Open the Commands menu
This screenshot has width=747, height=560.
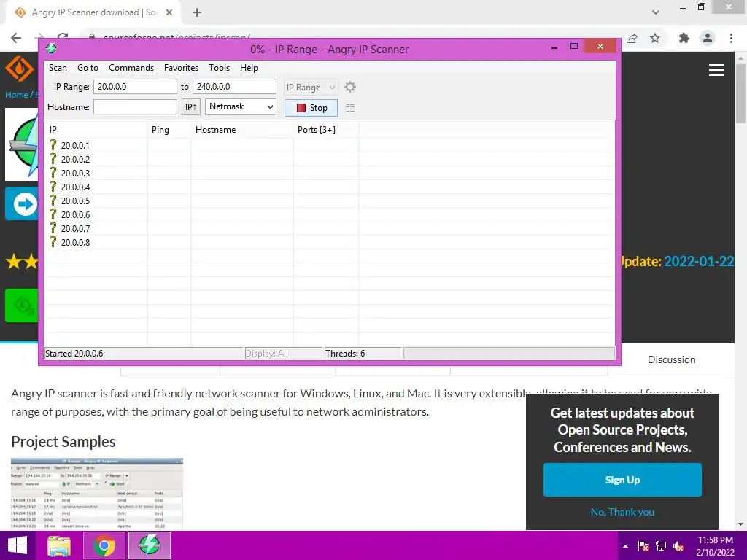(131, 68)
